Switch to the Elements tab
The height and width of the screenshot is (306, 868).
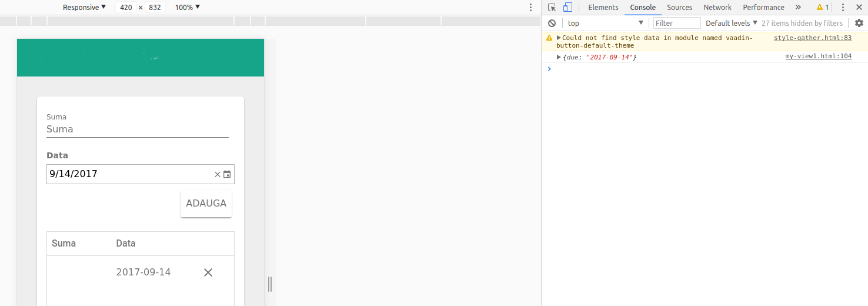click(603, 8)
